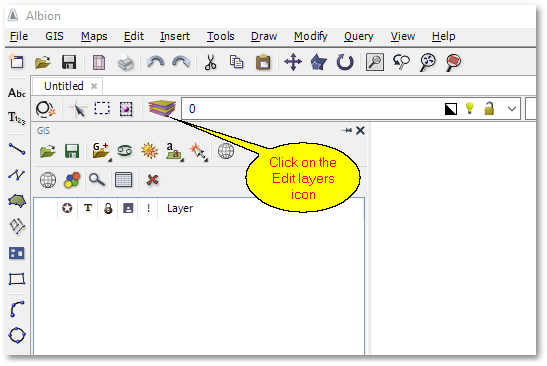This screenshot has height=366, width=547.
Task: Expand the current layer dropdown arrow
Action: (x=512, y=109)
